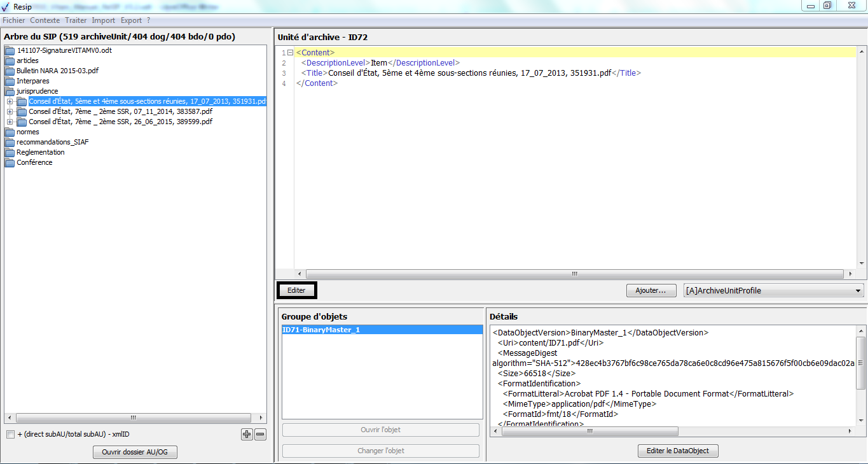The height and width of the screenshot is (464, 868).
Task: Click the Ajouter... button
Action: [x=651, y=291]
